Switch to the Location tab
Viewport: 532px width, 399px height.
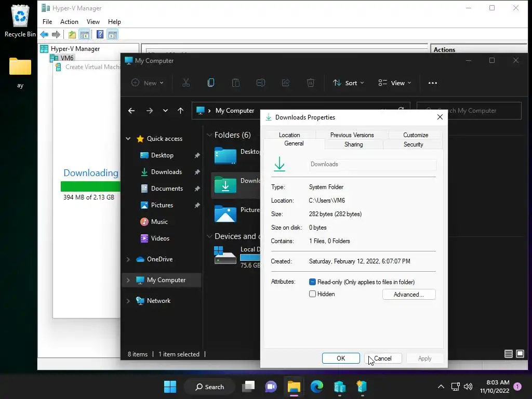[x=289, y=135]
